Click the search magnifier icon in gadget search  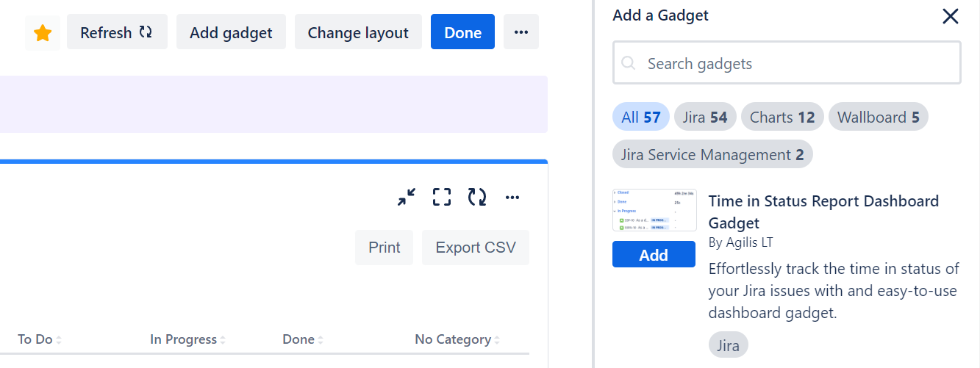629,64
